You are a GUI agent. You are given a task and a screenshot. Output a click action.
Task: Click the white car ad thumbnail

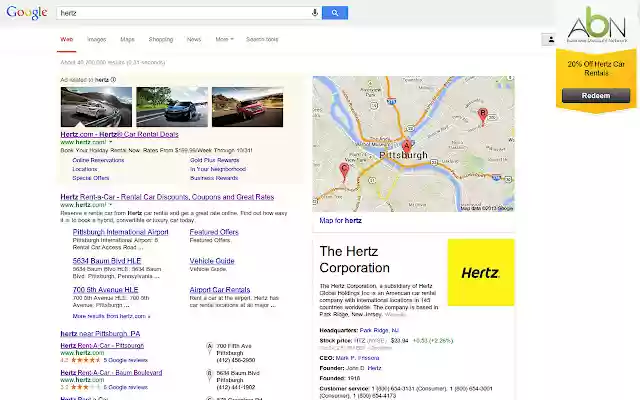(x=96, y=107)
